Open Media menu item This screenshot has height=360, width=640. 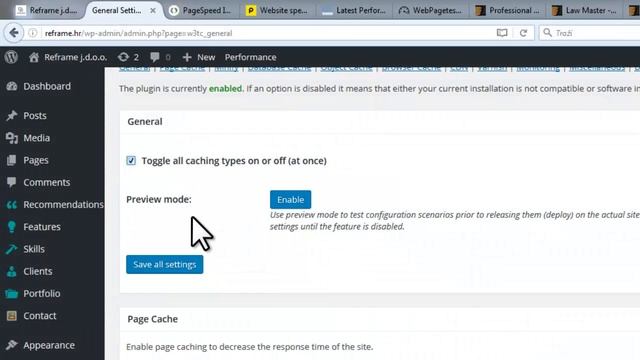[x=36, y=138]
